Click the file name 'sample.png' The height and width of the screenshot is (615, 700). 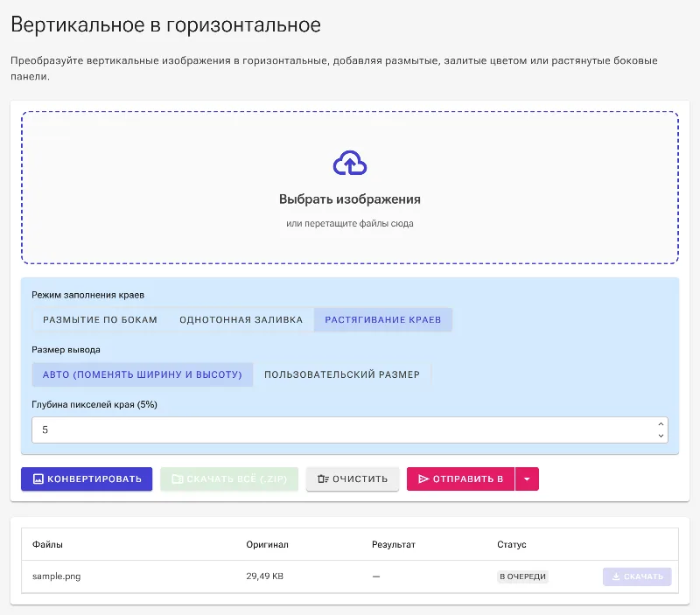point(57,577)
